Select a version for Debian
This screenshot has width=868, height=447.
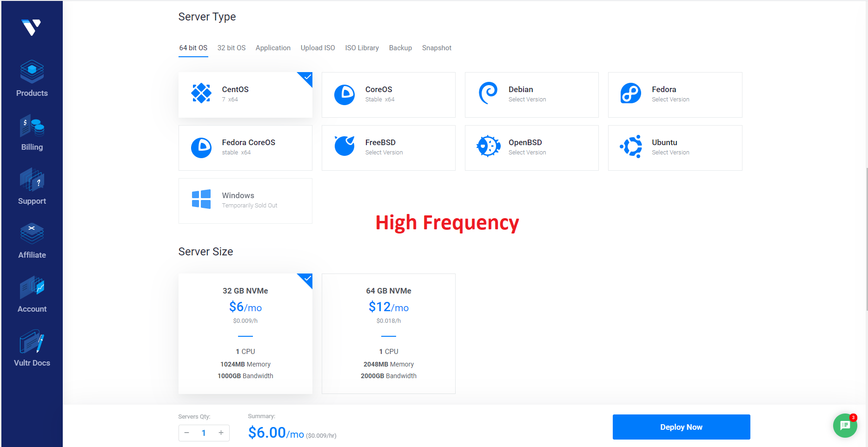(531, 94)
